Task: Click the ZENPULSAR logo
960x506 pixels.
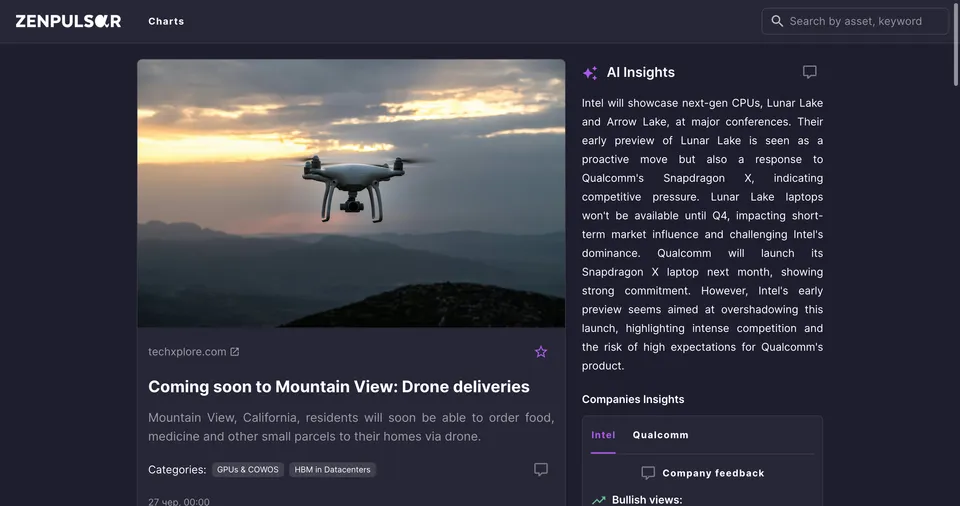Action: 69,21
